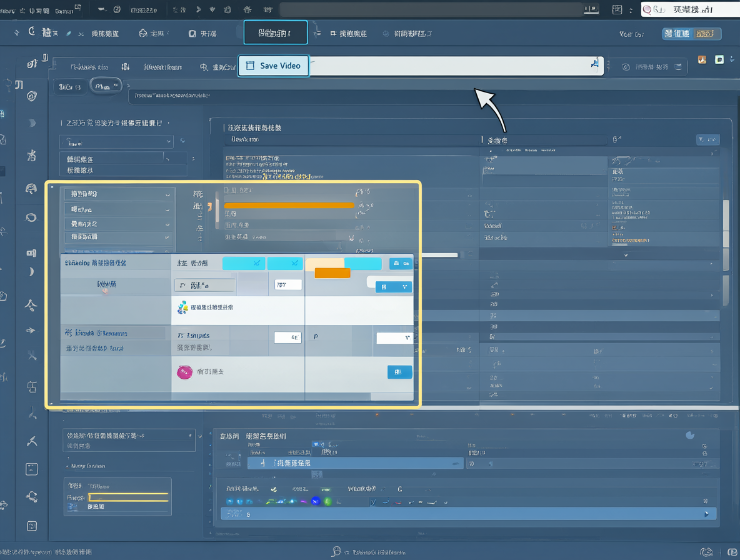Open the grid icon beside the top-right search box
Viewport: 740px width, 560px height.
point(617,9)
